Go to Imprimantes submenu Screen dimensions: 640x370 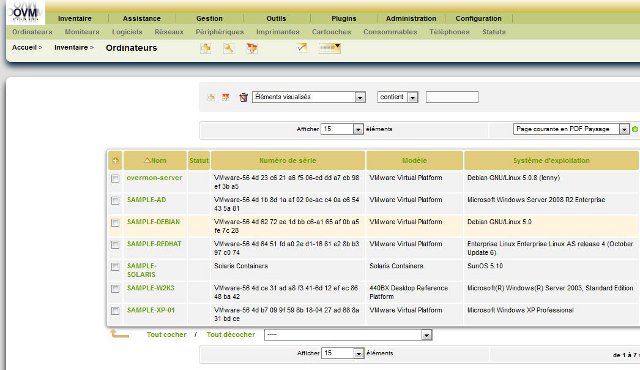278,32
